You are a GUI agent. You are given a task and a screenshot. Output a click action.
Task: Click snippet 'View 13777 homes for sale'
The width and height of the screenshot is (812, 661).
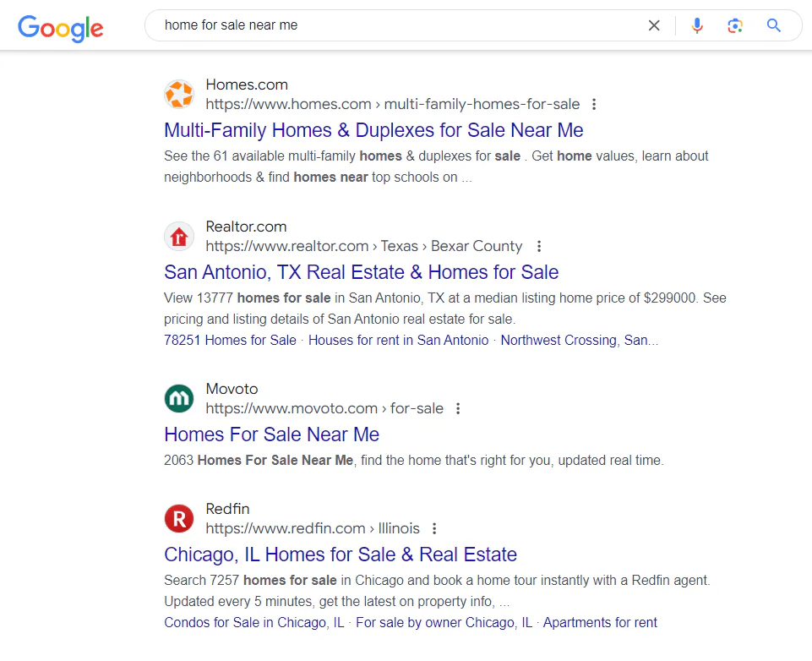pyautogui.click(x=444, y=309)
